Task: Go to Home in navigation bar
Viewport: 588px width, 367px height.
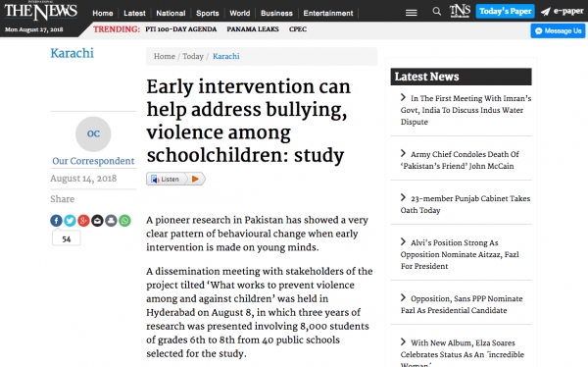Action: tap(103, 13)
